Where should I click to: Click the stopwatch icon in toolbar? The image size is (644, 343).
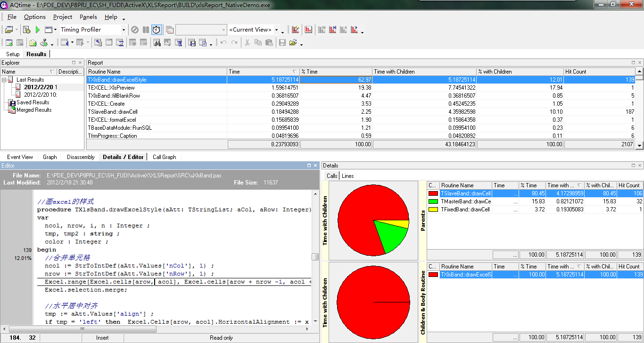[156, 30]
